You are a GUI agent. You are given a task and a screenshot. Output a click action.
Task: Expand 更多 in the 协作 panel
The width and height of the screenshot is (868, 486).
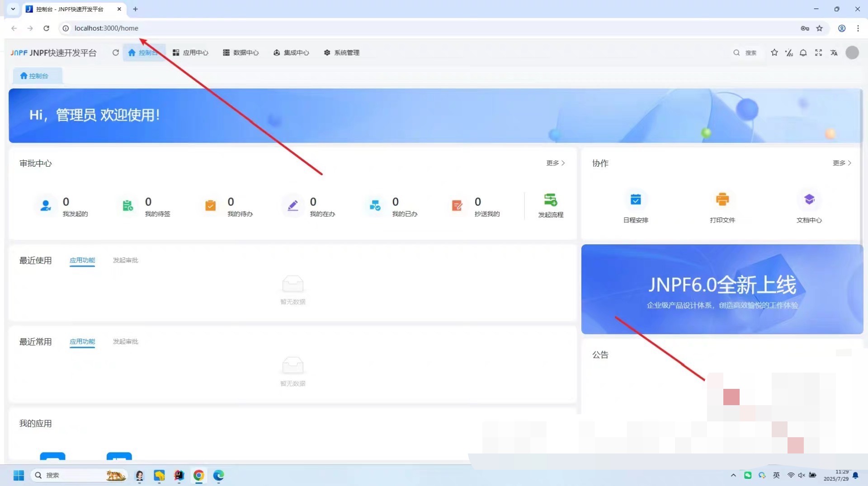click(x=842, y=163)
